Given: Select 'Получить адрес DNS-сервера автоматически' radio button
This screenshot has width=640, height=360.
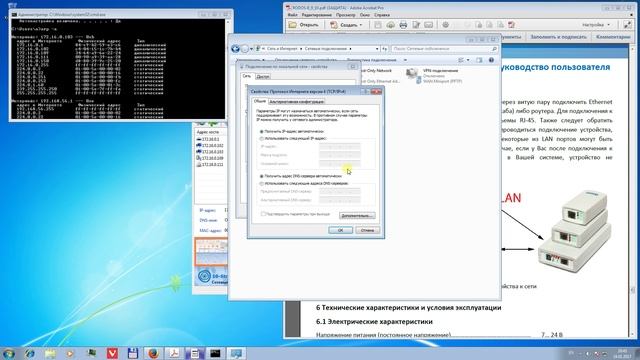Looking at the screenshot, I should pos(262,176).
